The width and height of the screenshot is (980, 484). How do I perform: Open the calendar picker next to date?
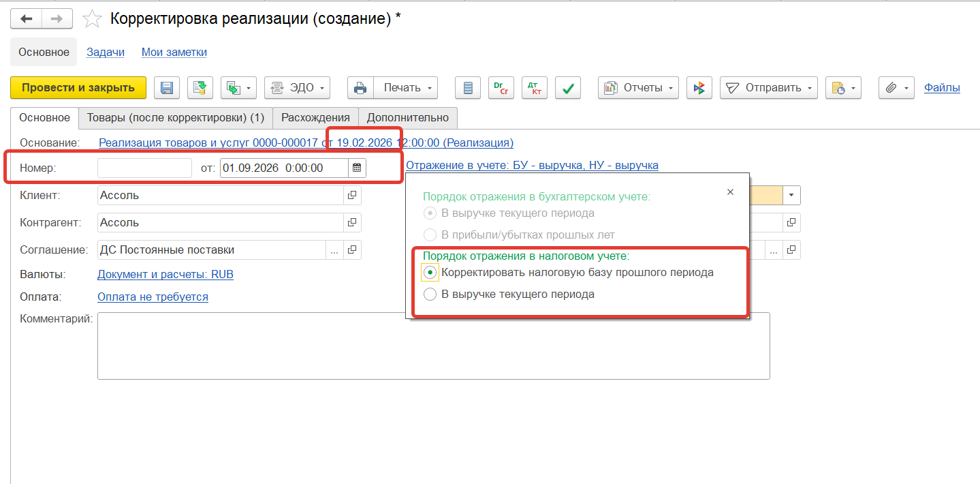tap(357, 168)
